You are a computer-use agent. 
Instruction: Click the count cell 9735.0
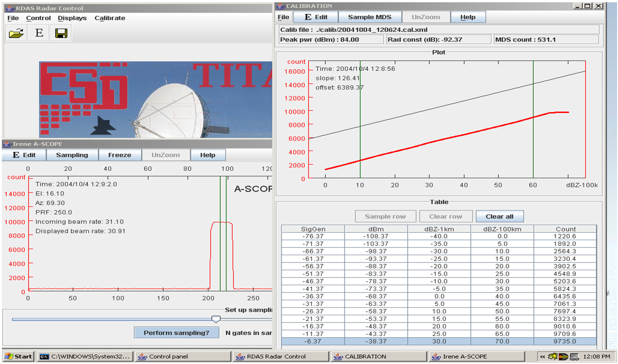(x=565, y=341)
